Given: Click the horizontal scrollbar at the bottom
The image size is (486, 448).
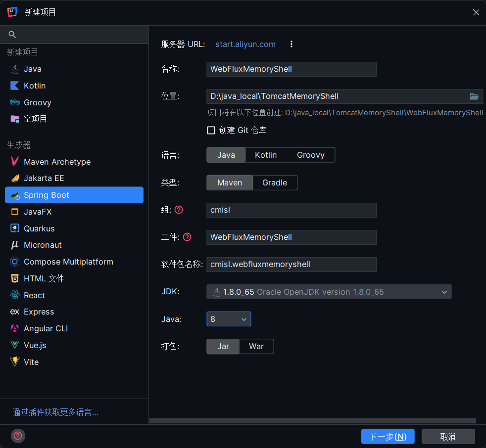Looking at the screenshot, I should [312, 421].
